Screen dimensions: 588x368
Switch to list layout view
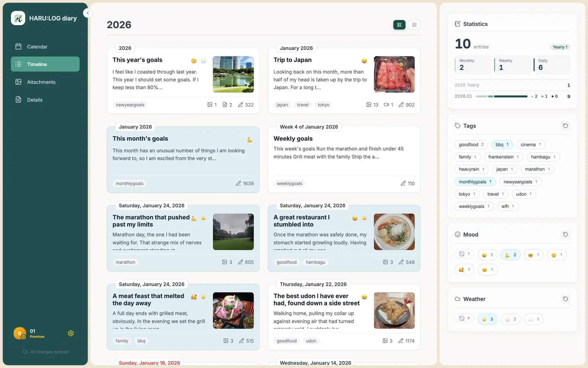tap(399, 25)
